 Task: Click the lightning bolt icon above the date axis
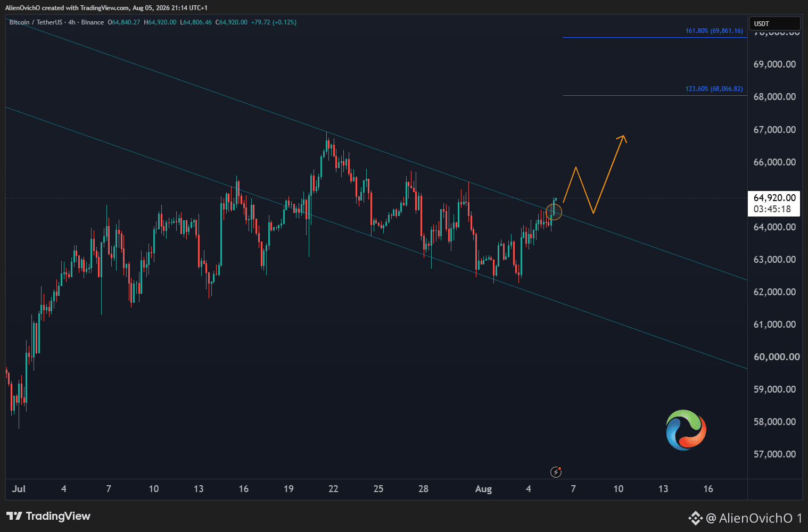coord(556,472)
